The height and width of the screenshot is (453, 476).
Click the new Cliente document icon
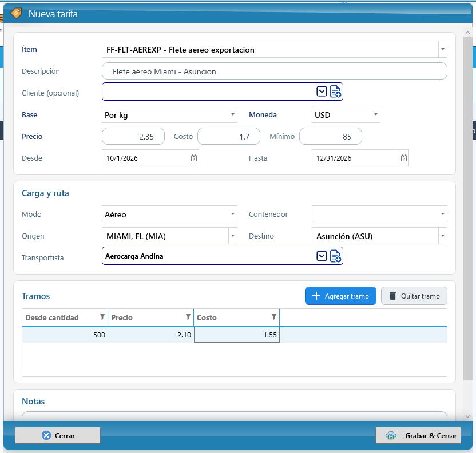coord(335,92)
